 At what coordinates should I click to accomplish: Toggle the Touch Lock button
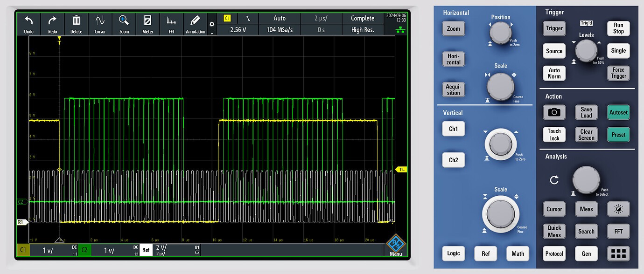(554, 135)
